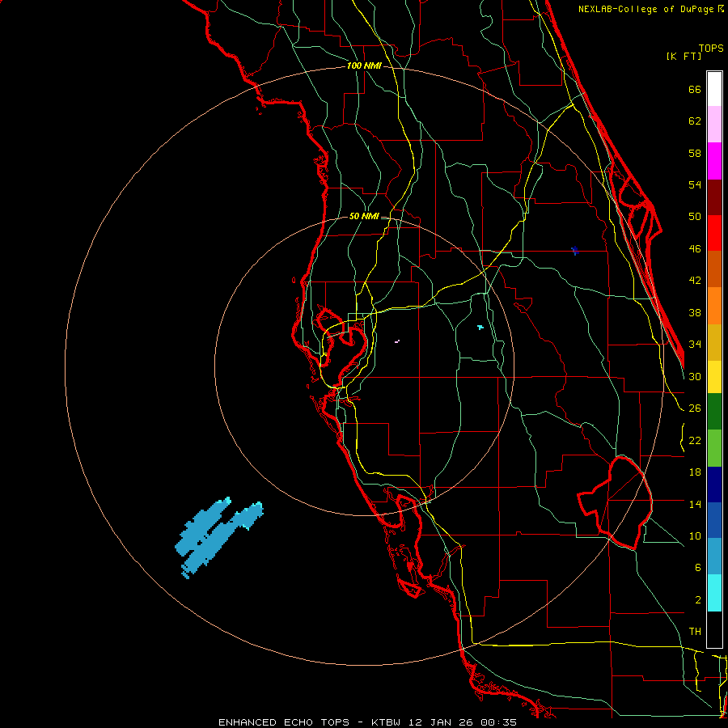Select the "TH" threshold label
The image size is (728, 728).
point(695,632)
